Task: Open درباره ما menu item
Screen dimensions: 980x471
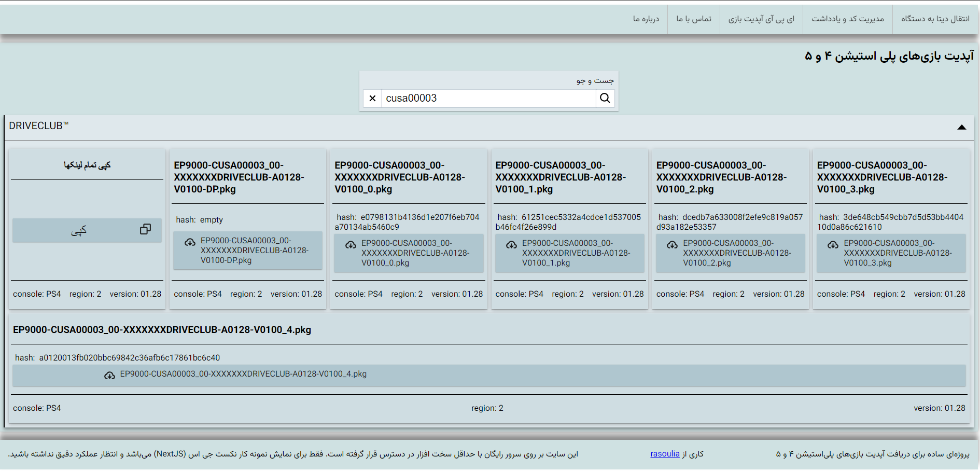Action: (x=646, y=19)
